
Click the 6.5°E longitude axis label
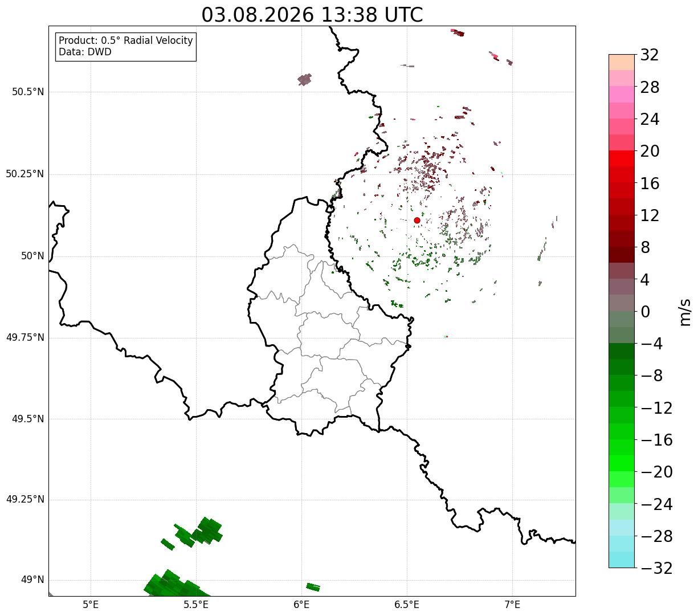click(x=407, y=604)
